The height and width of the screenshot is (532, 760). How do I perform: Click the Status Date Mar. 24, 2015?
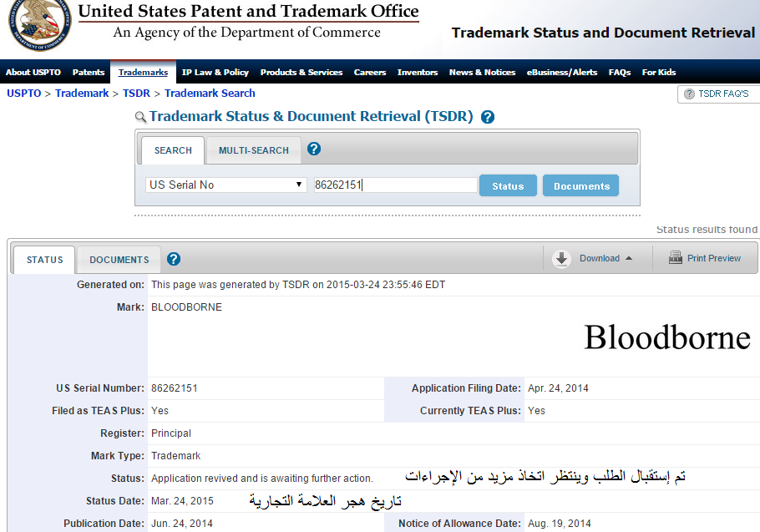pos(182,501)
